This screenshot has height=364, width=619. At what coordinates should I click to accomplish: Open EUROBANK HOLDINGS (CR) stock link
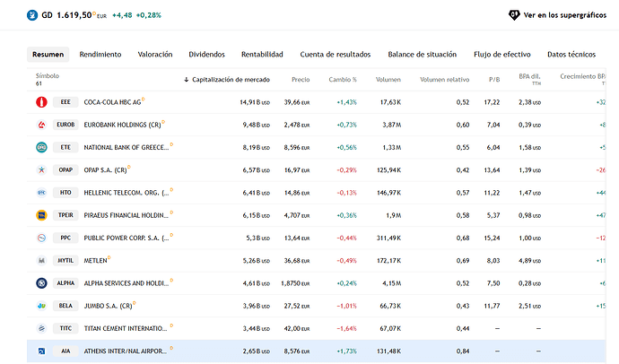coord(122,125)
